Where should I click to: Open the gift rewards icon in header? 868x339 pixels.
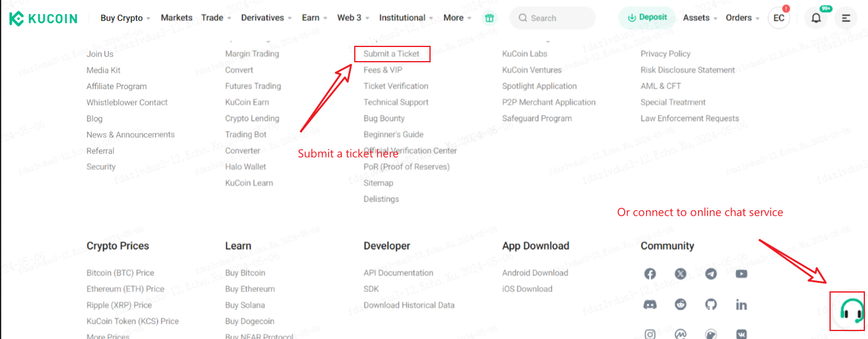489,18
